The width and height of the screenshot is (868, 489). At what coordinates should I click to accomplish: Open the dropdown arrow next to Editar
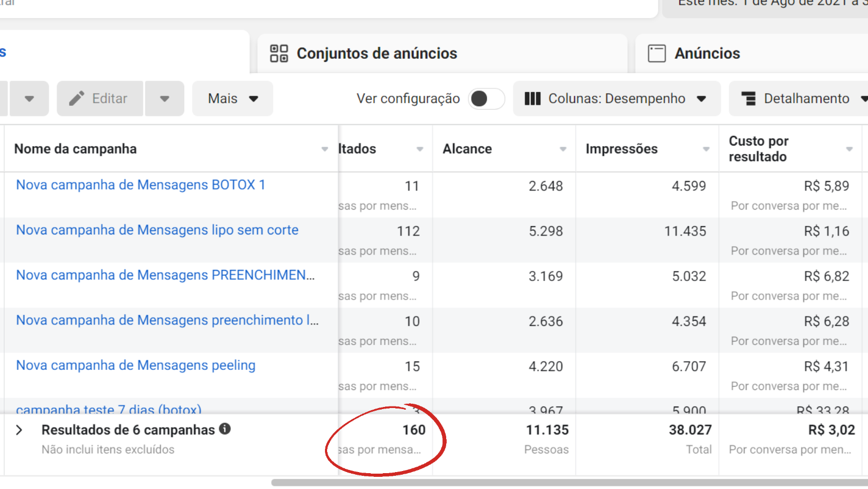pyautogui.click(x=165, y=98)
